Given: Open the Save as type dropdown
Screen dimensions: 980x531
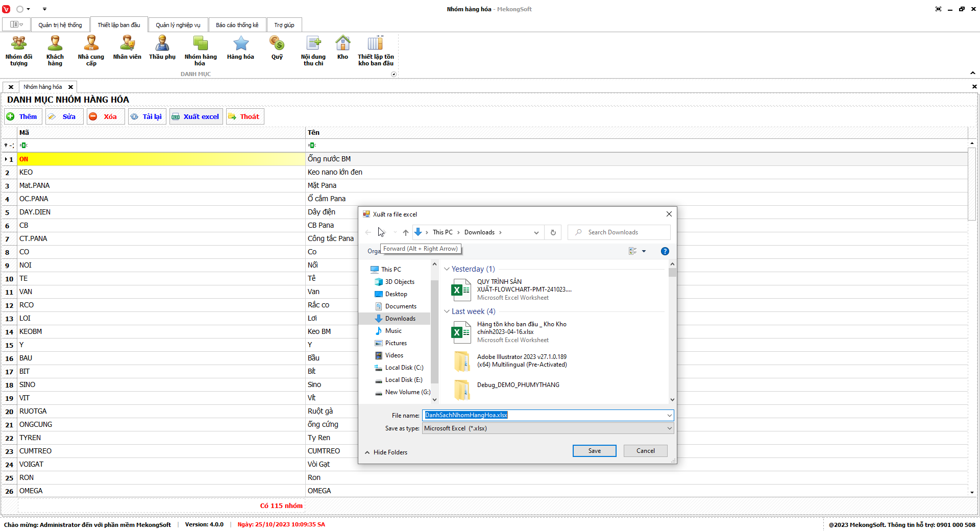Looking at the screenshot, I should pyautogui.click(x=548, y=428).
